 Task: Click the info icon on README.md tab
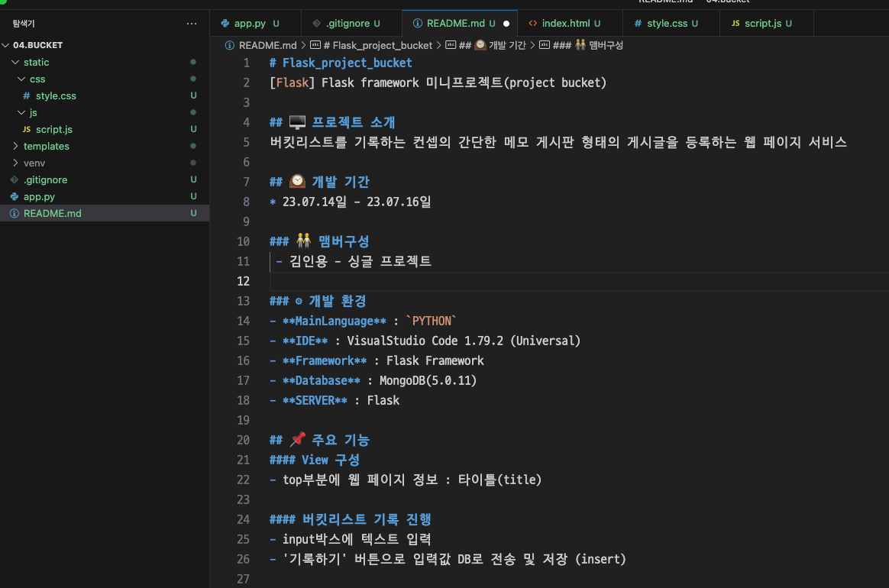[417, 23]
